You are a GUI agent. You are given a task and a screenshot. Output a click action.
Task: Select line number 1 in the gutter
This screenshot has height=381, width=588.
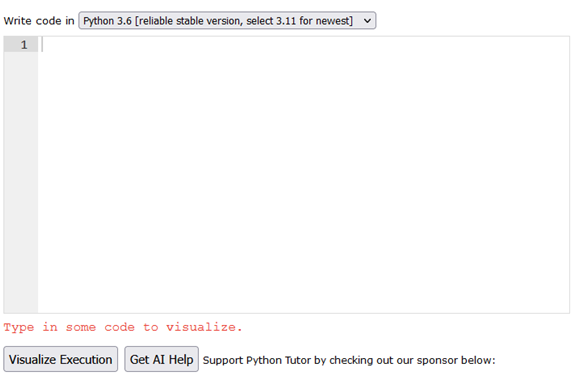pyautogui.click(x=24, y=45)
